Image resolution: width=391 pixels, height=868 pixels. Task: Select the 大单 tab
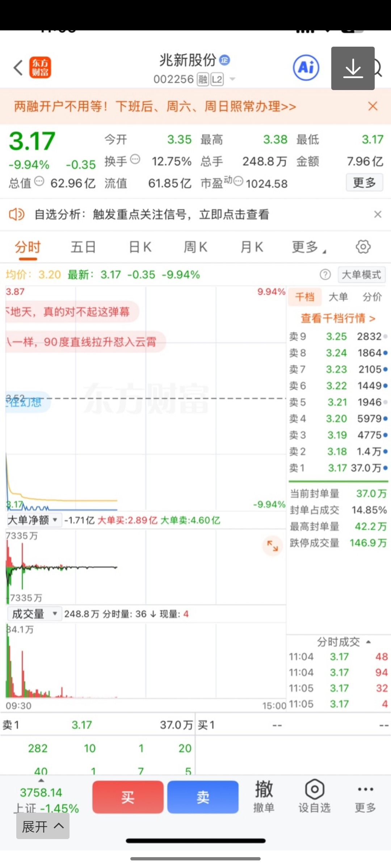338,297
